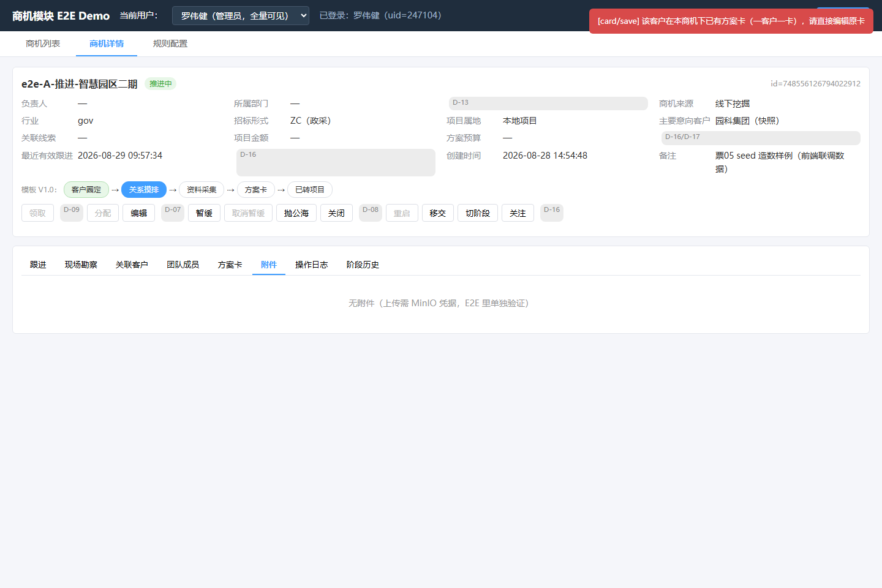This screenshot has height=588, width=882.
Task: Open the 操作日志 sub-tab
Action: [x=312, y=265]
